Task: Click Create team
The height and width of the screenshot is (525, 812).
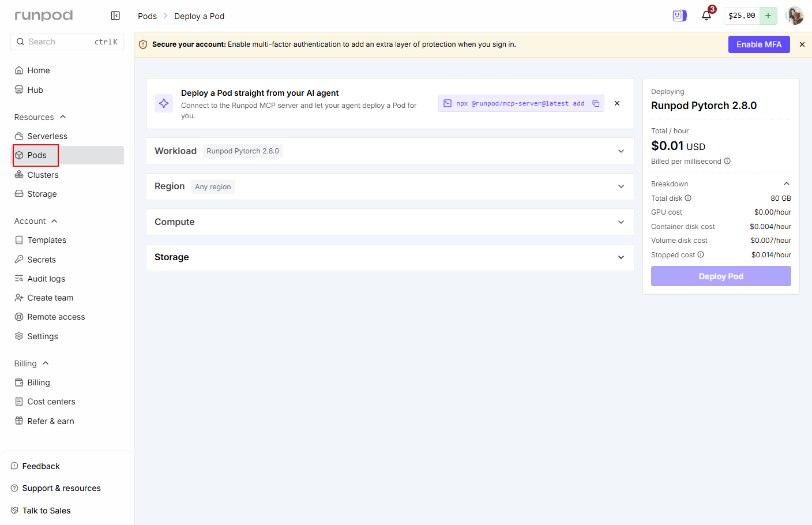Action: 67,298
